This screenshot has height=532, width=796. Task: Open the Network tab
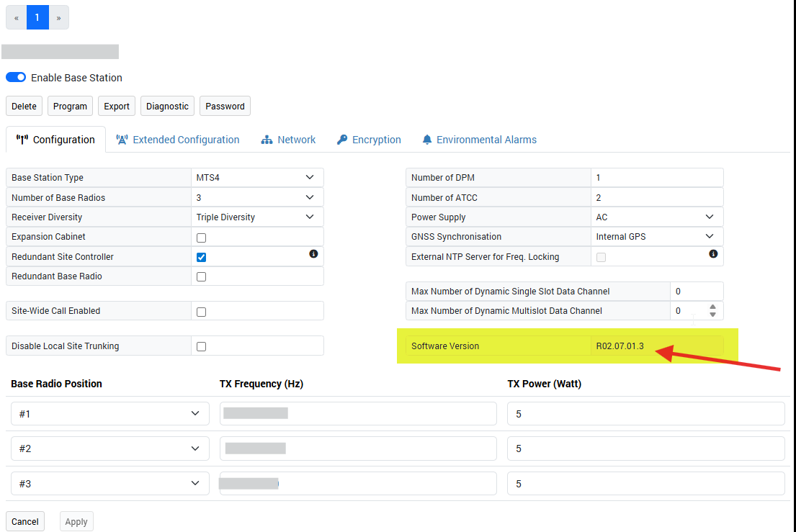[288, 140]
